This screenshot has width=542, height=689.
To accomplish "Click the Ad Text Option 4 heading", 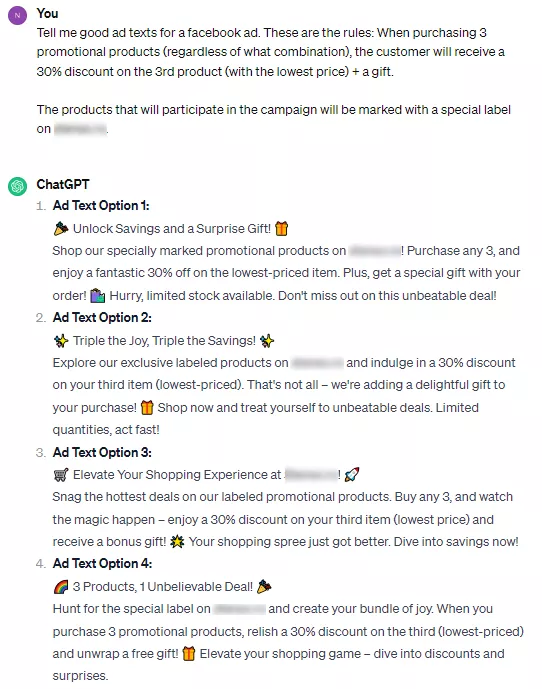I will (x=102, y=563).
